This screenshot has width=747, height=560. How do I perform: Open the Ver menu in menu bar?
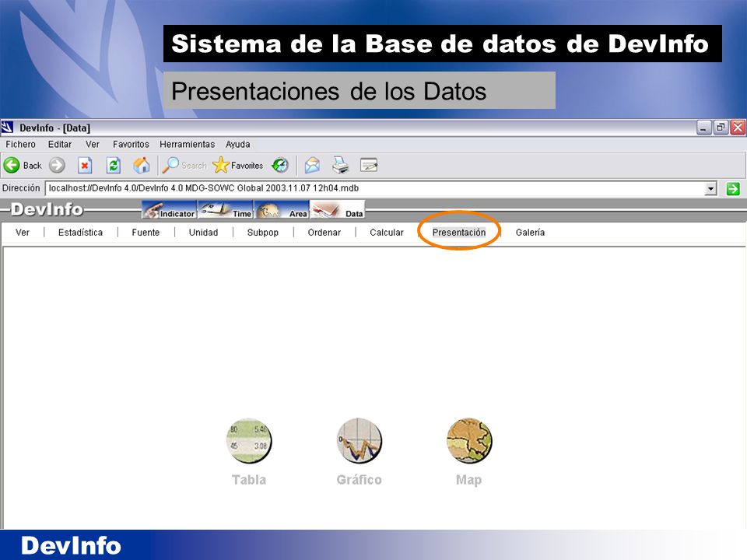pyautogui.click(x=93, y=145)
